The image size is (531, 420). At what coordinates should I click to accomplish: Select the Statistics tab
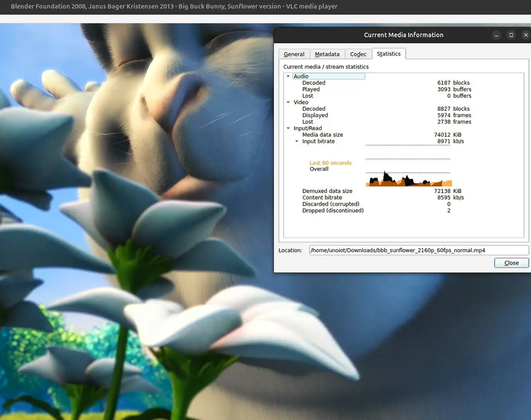pyautogui.click(x=389, y=54)
